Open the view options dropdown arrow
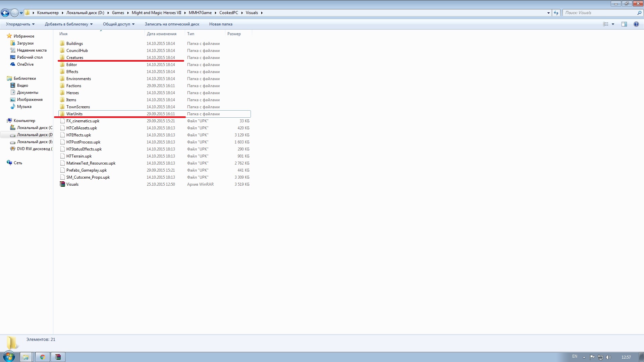 coord(613,24)
